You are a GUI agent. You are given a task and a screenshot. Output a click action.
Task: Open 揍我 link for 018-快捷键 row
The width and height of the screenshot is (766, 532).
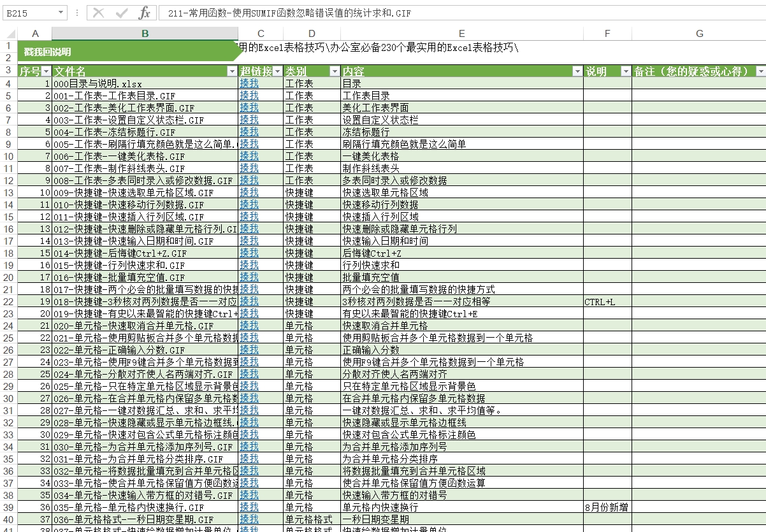249,301
